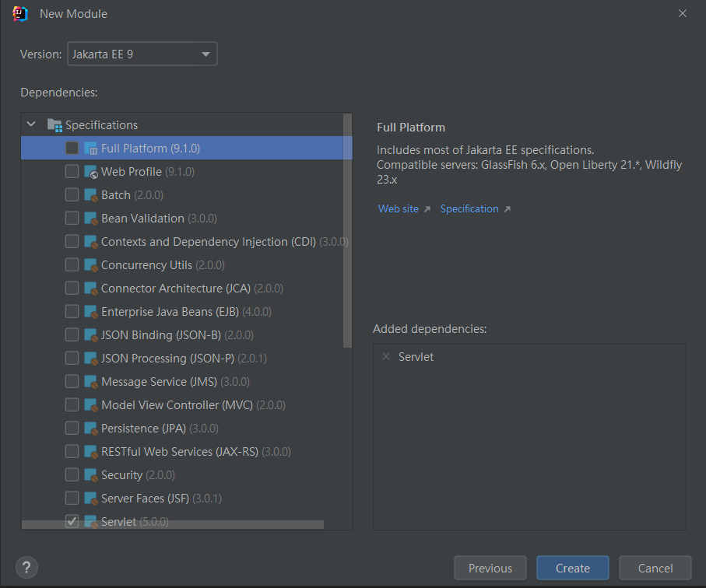Tick the Model View Controller checkbox
This screenshot has width=706, height=588.
click(72, 405)
